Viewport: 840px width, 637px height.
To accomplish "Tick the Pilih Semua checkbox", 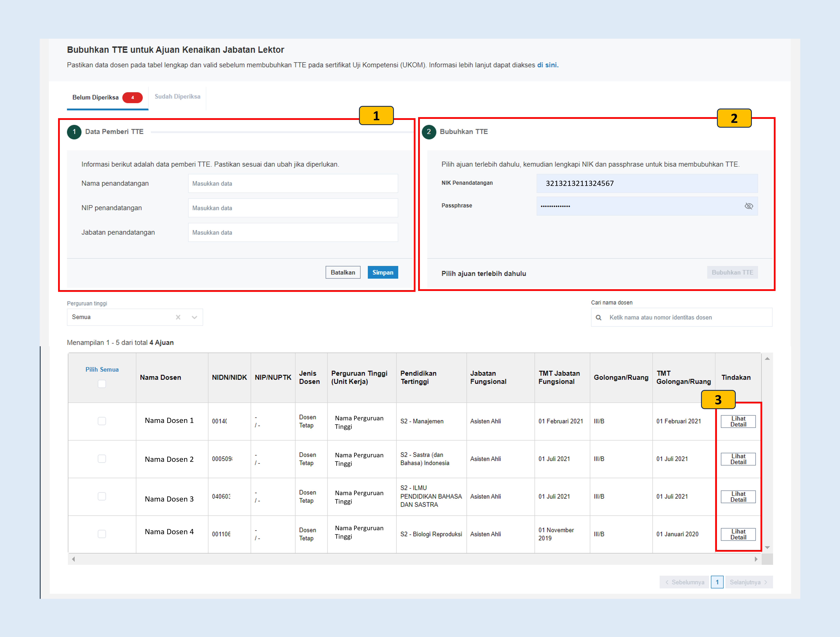I will pos(102,384).
